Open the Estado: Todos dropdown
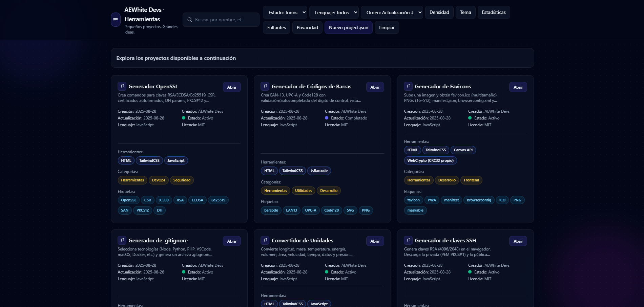 pos(285,13)
